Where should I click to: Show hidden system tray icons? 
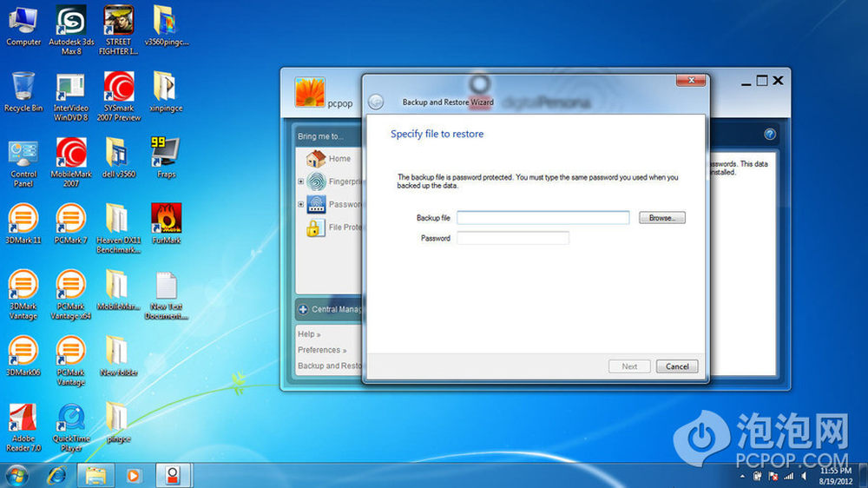pyautogui.click(x=742, y=476)
